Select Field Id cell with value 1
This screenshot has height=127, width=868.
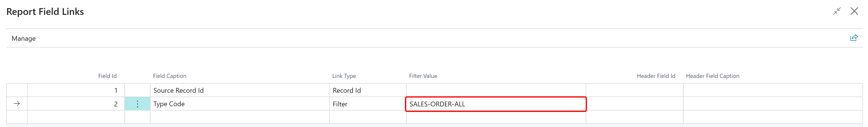(76, 90)
